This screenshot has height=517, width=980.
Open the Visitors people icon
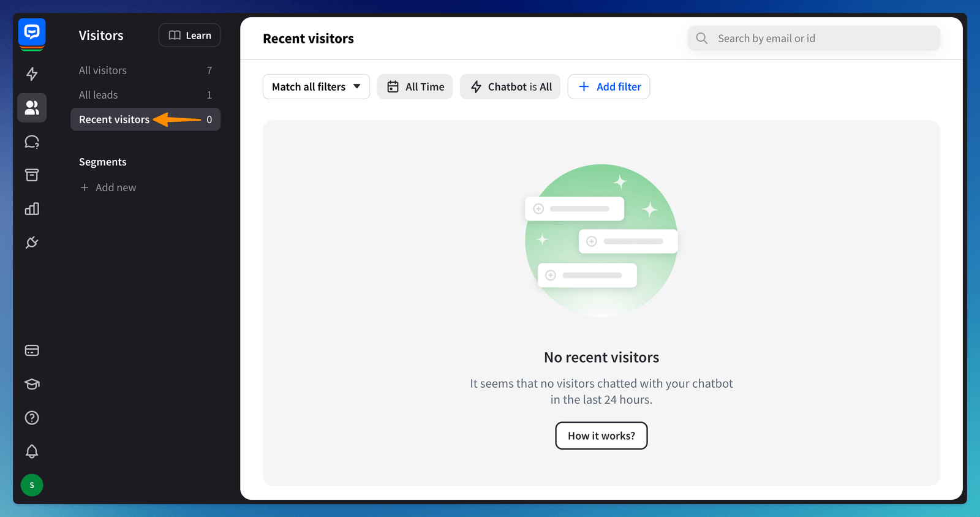click(x=32, y=108)
